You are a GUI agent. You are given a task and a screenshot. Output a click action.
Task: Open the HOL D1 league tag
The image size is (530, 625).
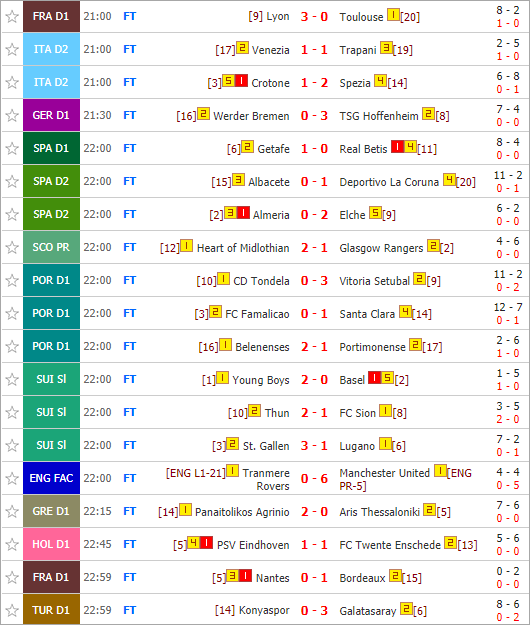point(51,544)
